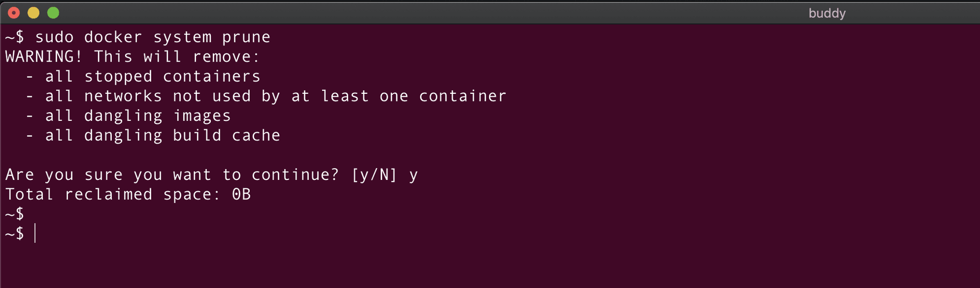Click the text cursor on the last prompt

pos(35,233)
